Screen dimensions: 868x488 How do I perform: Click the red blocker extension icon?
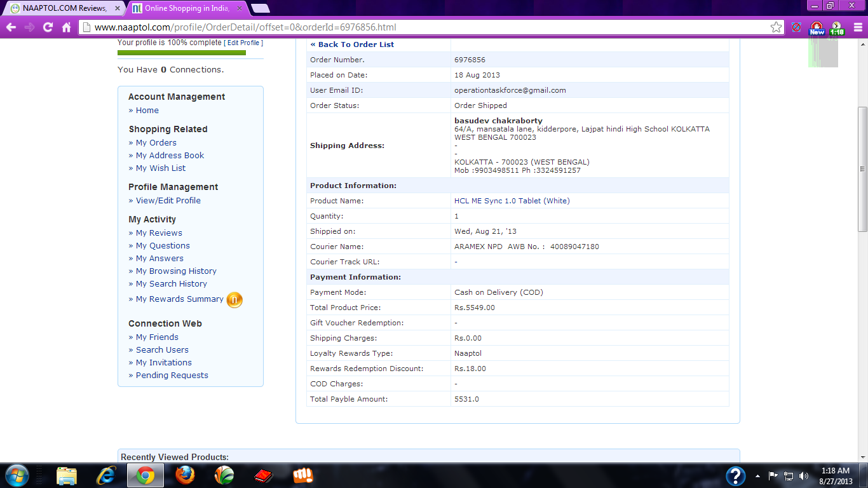pyautogui.click(x=796, y=27)
